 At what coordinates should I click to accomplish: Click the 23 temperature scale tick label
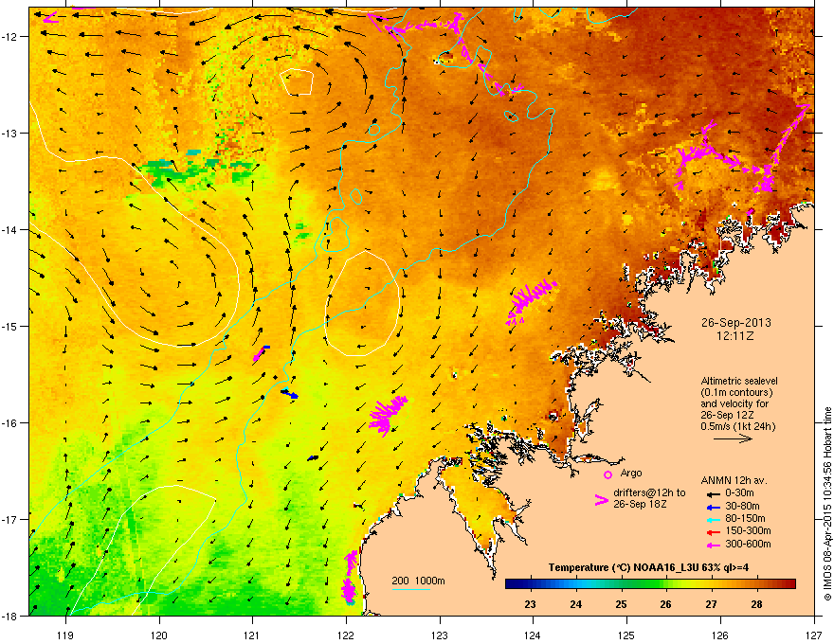530,604
